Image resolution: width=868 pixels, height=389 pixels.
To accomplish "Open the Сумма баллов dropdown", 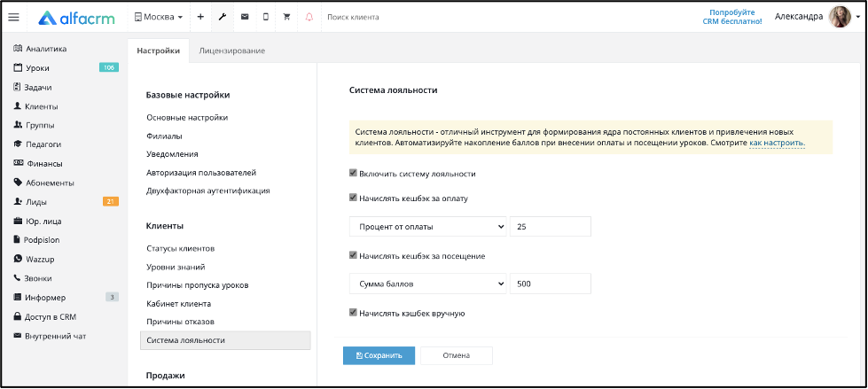I will click(428, 284).
